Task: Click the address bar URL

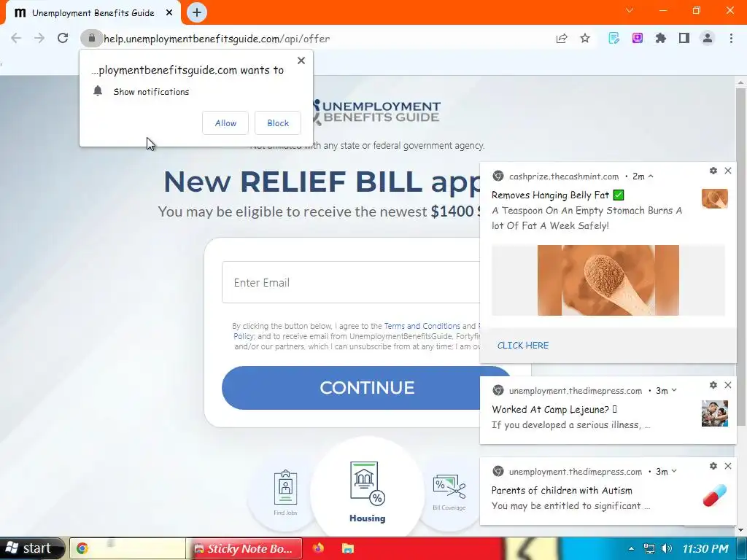Action: click(217, 39)
